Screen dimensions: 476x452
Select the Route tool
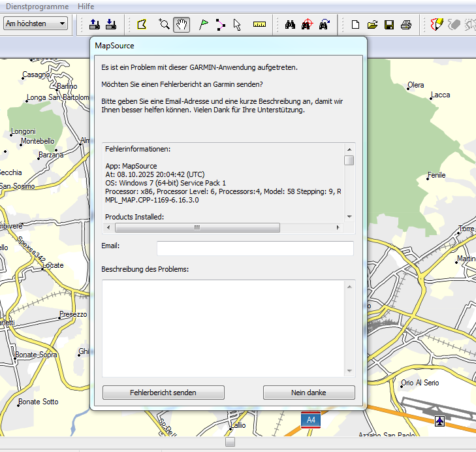click(220, 25)
